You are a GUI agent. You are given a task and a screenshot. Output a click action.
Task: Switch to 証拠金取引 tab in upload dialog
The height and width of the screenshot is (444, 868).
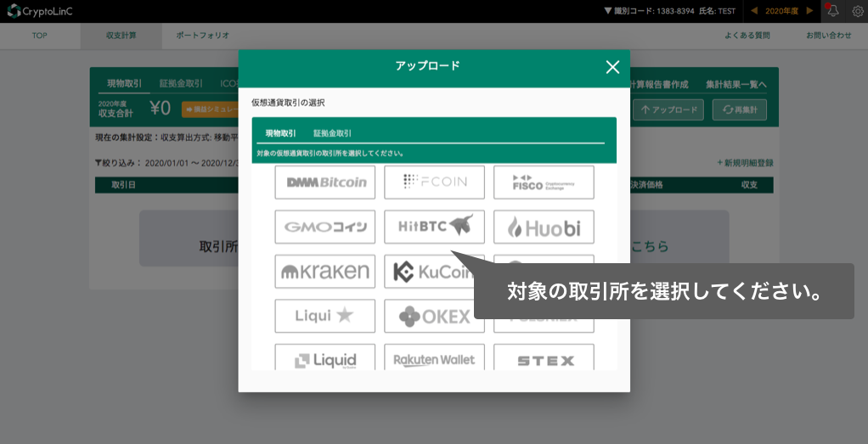tap(332, 133)
